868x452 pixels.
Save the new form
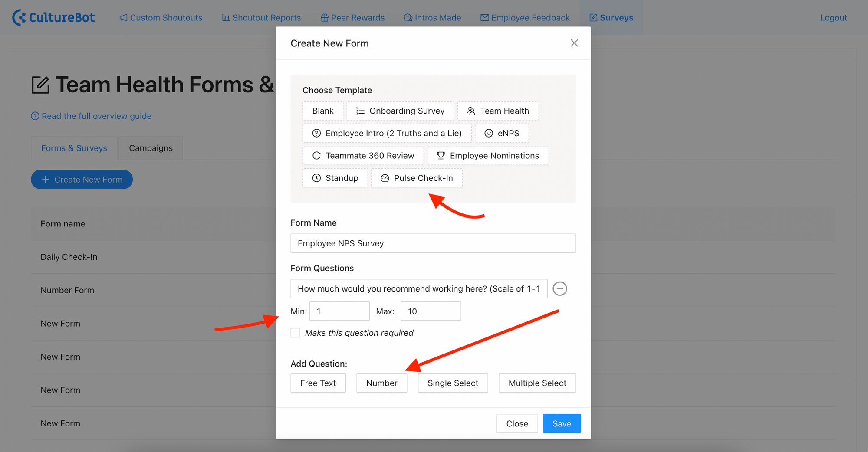pyautogui.click(x=562, y=423)
